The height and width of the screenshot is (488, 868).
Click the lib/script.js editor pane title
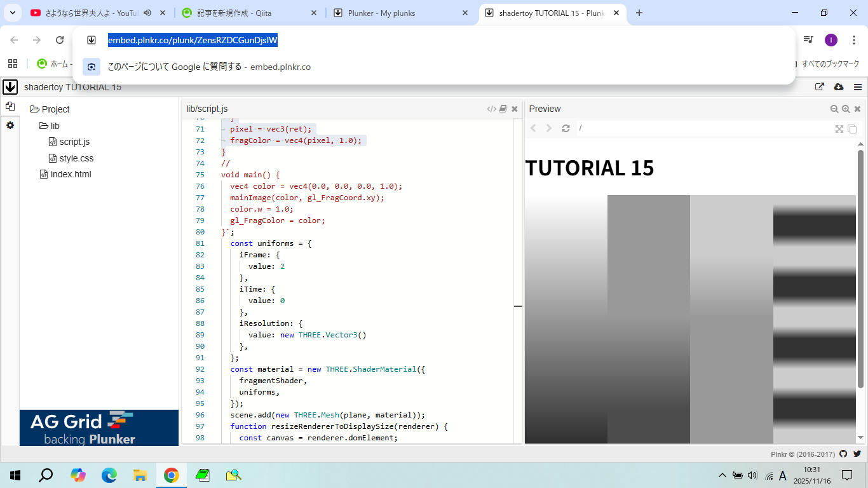[x=207, y=109]
